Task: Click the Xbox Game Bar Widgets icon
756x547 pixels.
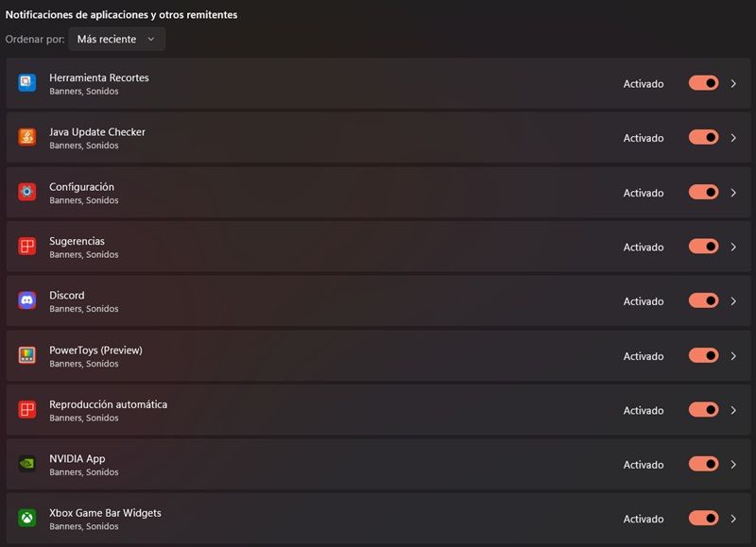Action: (x=28, y=519)
